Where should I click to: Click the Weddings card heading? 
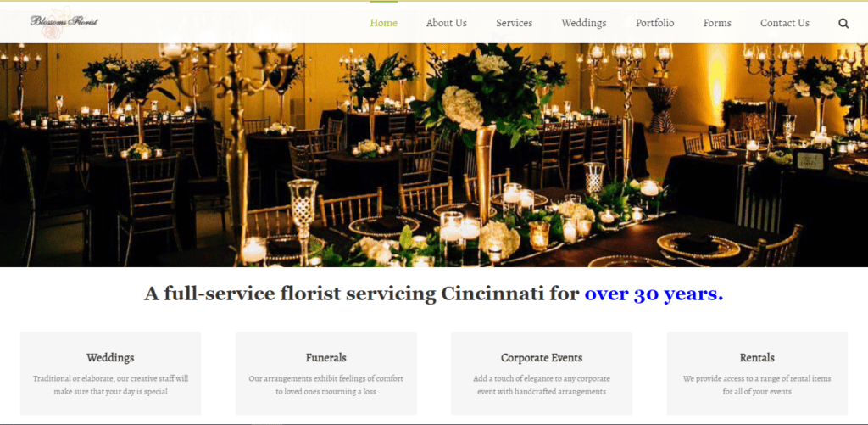click(110, 357)
